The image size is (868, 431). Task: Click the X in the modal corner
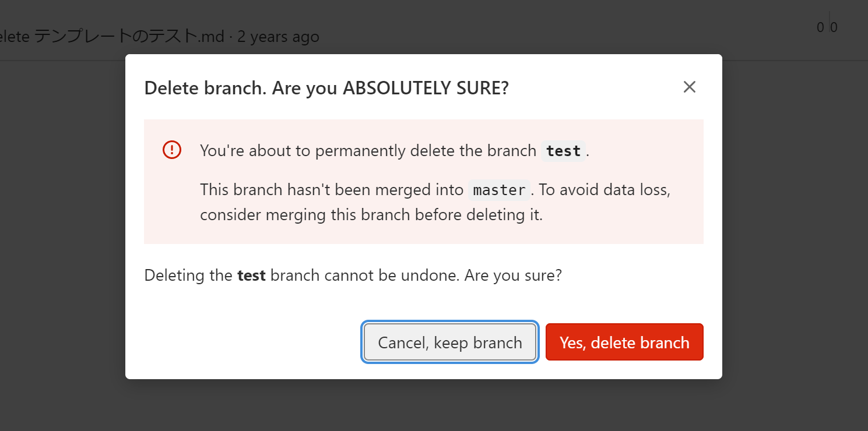(690, 87)
